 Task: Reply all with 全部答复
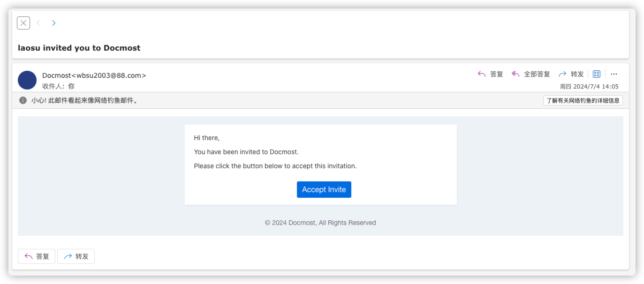(x=530, y=74)
